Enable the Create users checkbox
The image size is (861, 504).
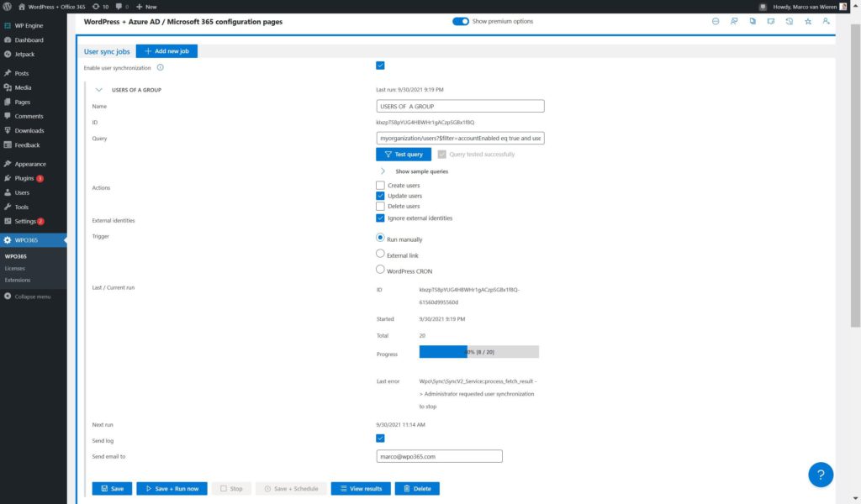point(380,186)
